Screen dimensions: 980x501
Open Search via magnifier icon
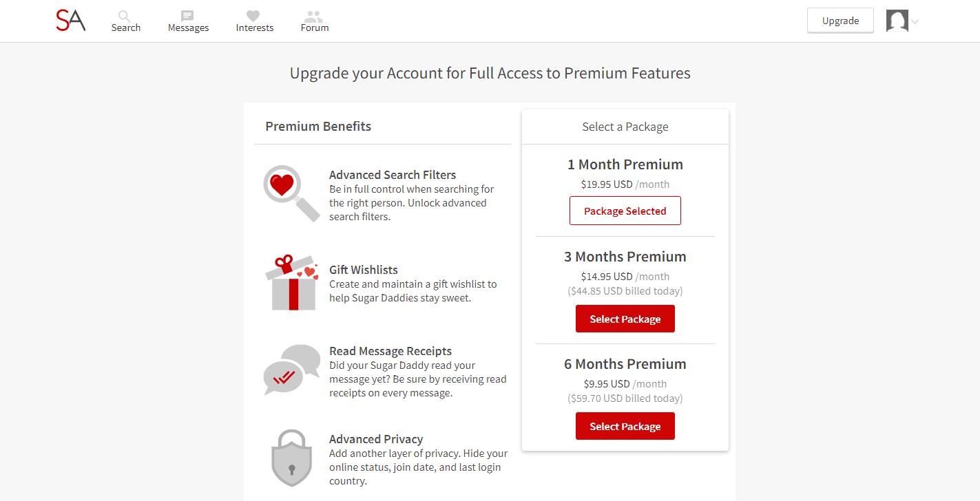click(125, 15)
